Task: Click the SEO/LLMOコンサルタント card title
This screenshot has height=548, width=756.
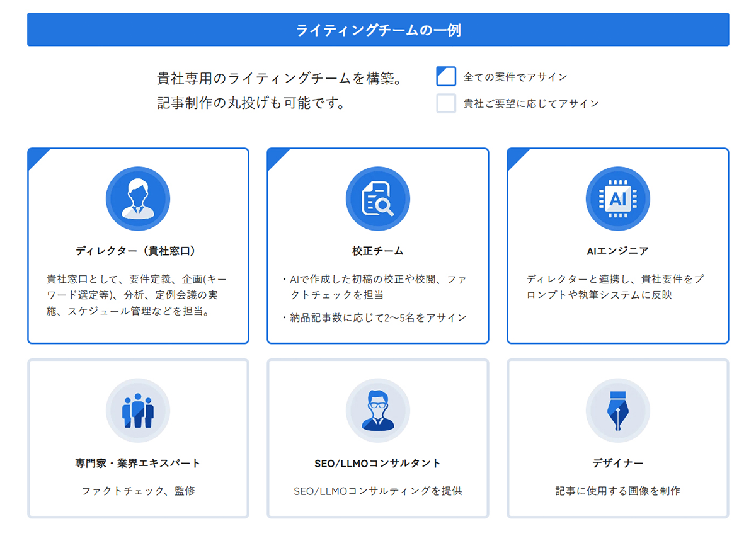Action: click(x=377, y=462)
